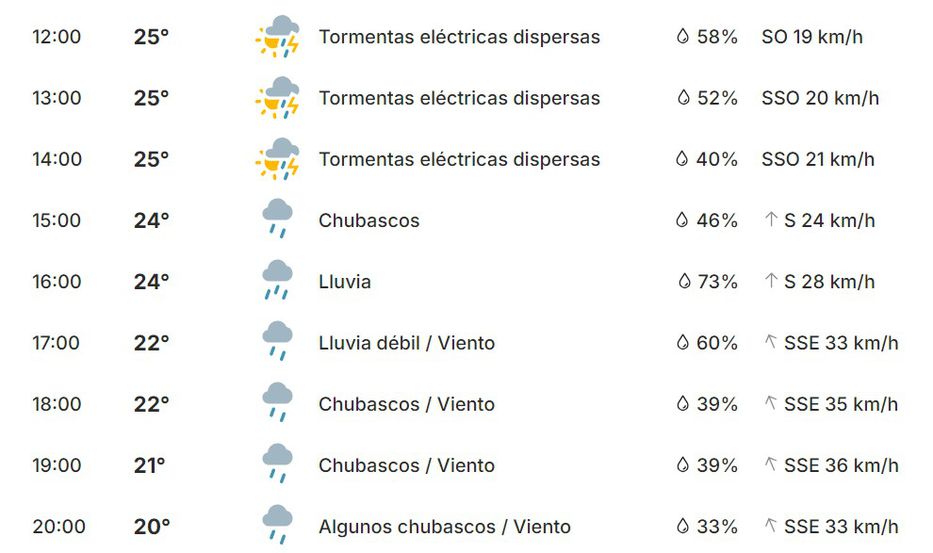Screen dimensions: 933x553
Task: Click the rain cloud icon at 16:00
Action: click(x=277, y=280)
